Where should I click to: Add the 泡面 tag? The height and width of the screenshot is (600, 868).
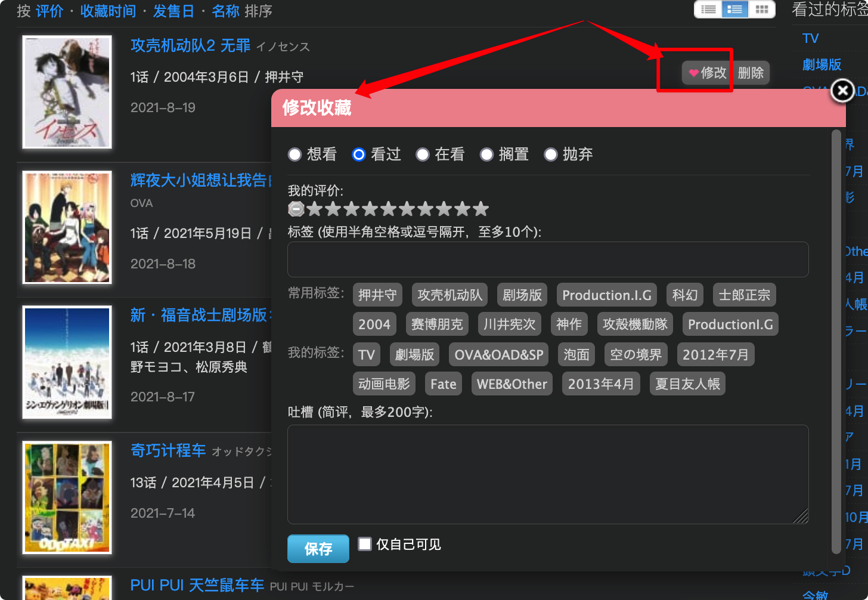tap(576, 355)
